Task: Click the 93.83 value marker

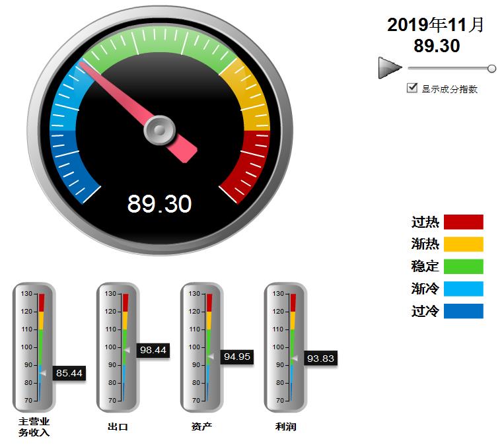Action: click(x=320, y=359)
